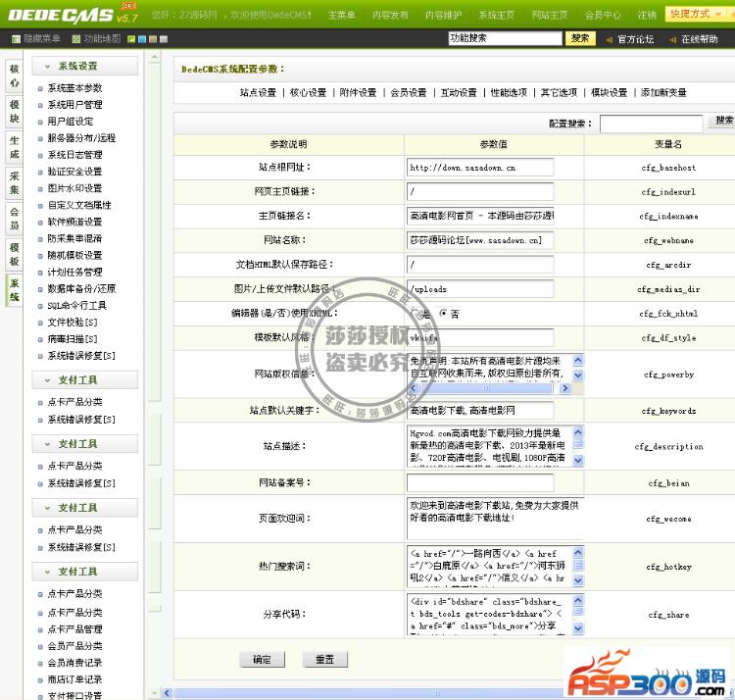The width and height of the screenshot is (735, 700).
Task: Open the 会员 vertical sidebar tab
Action: click(x=15, y=219)
